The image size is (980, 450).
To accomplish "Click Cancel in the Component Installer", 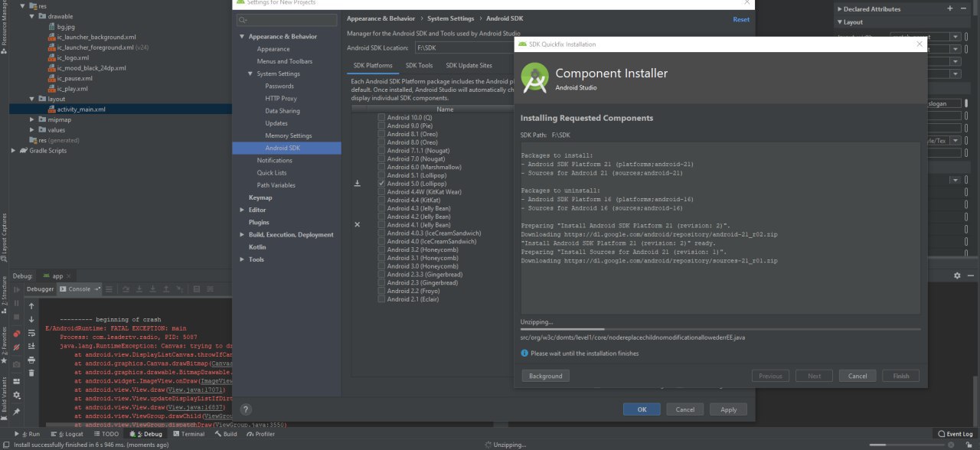I will click(857, 376).
